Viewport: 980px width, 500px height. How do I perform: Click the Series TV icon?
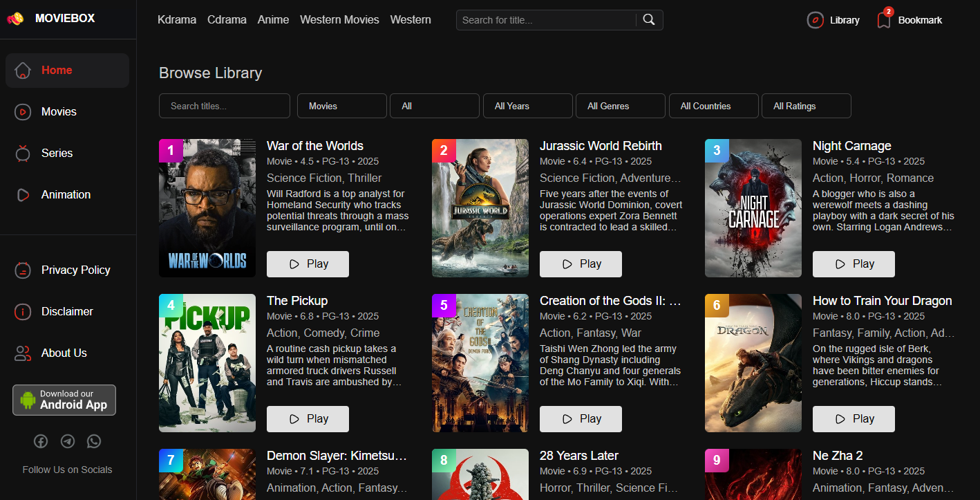[23, 154]
